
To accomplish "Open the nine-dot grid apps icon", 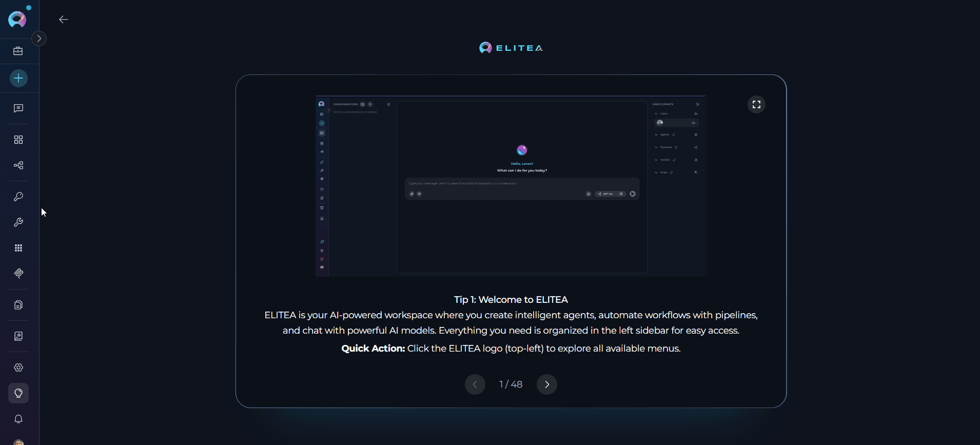I will (18, 248).
